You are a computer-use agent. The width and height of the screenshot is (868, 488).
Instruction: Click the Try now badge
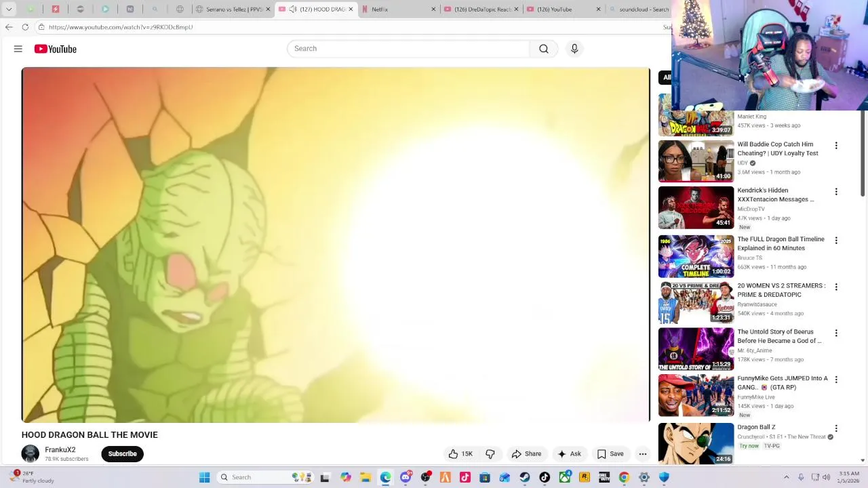(x=749, y=446)
